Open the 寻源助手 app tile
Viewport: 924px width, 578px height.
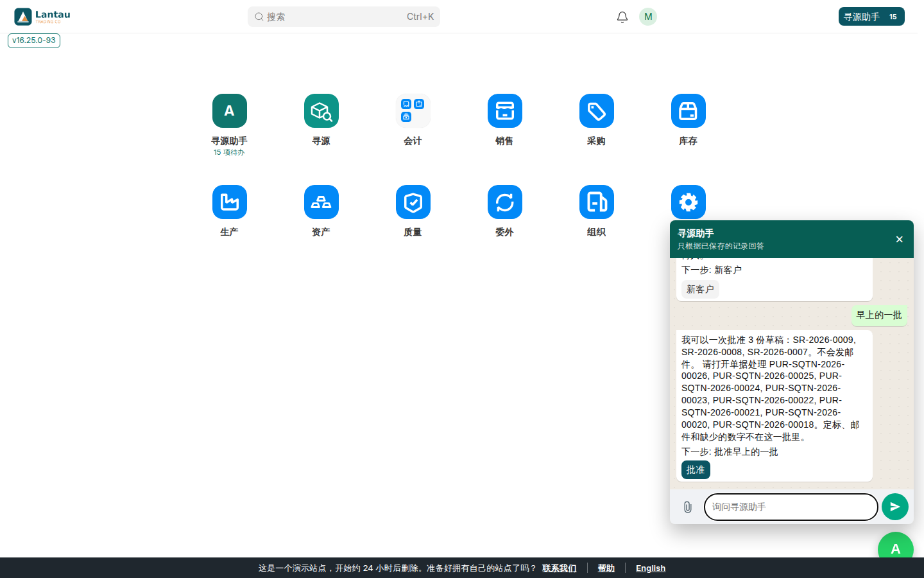(x=230, y=111)
